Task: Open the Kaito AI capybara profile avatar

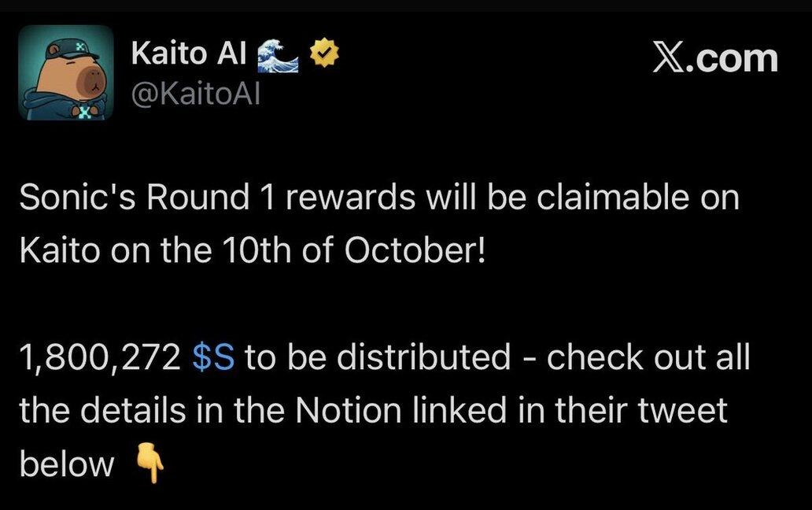Action: click(65, 72)
